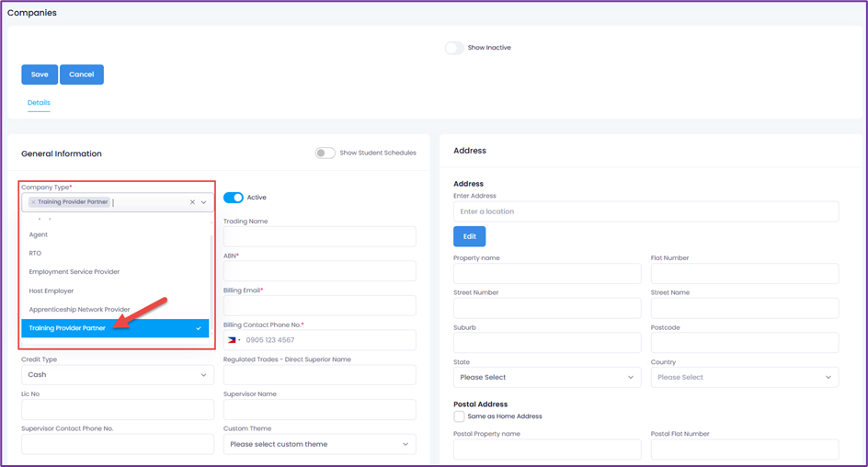This screenshot has height=467, width=868.
Task: Open the Country dropdown
Action: [744, 377]
